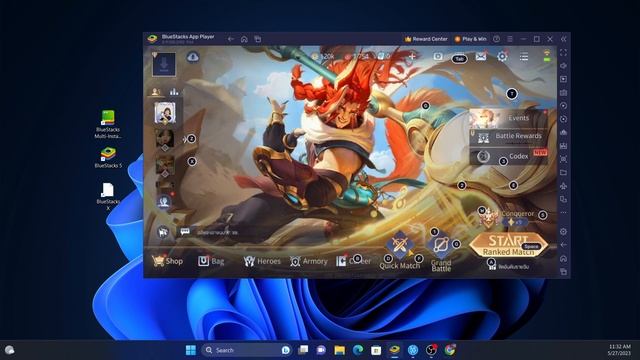This screenshot has width=640, height=360.
Task: Open File Explorer from the taskbar
Action: click(340, 350)
